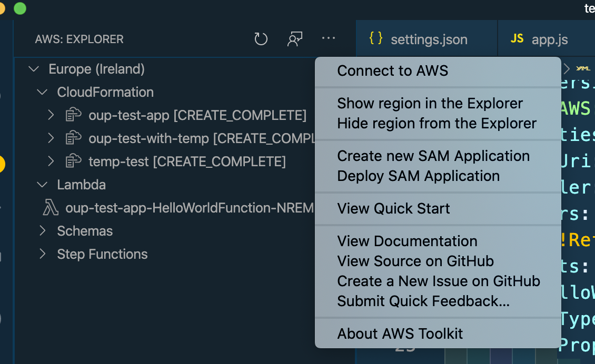Collapse the CloudFormation tree section

(x=42, y=92)
